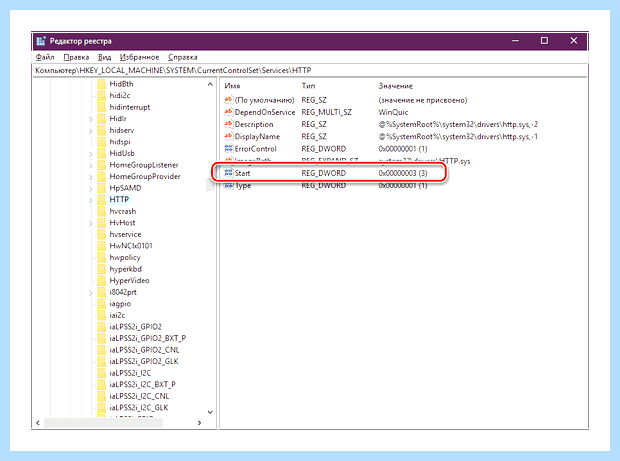Click the string icon of Description value
The width and height of the screenshot is (620, 461).
(x=229, y=124)
